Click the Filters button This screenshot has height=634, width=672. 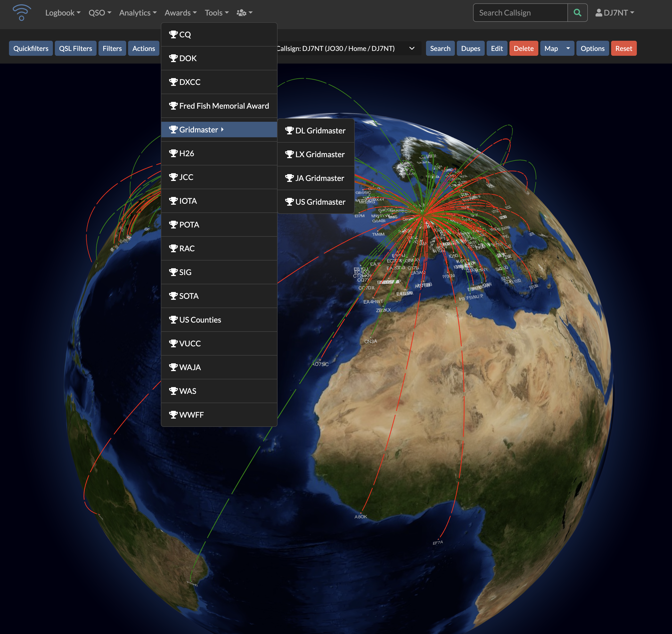112,48
